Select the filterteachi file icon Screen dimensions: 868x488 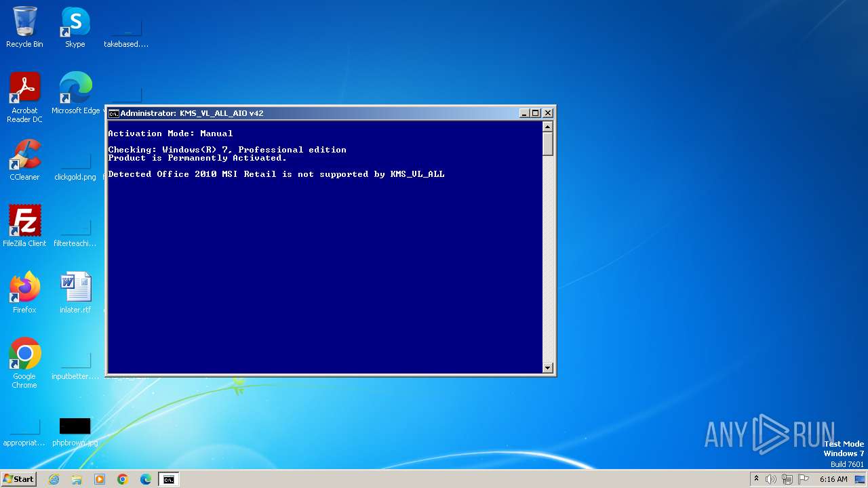[75, 232]
